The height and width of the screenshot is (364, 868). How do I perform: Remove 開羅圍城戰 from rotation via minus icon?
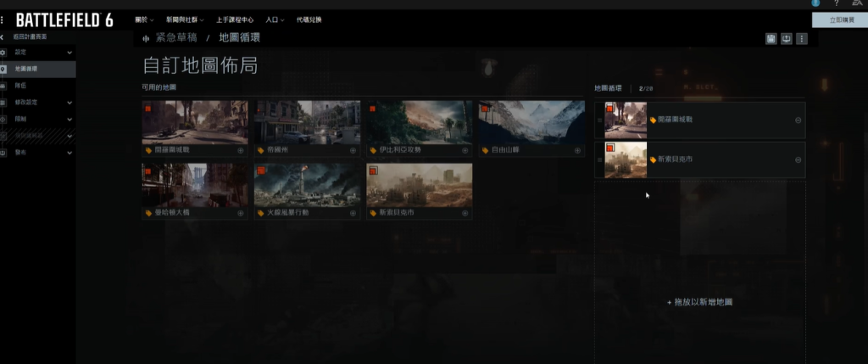[798, 120]
